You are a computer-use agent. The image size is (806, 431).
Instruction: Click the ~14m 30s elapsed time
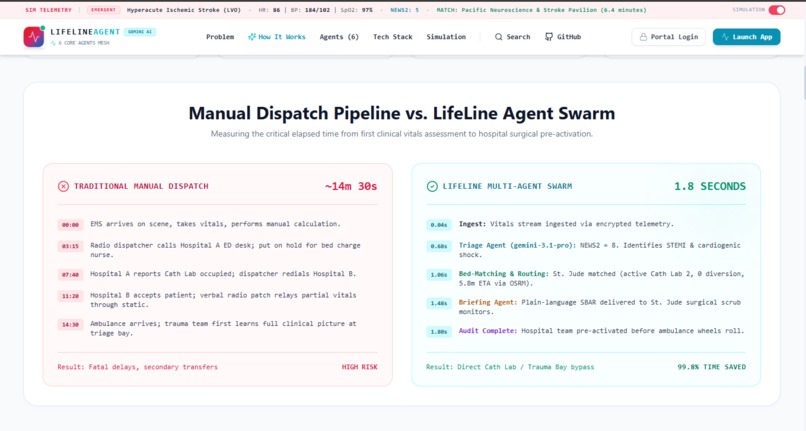[x=351, y=186]
